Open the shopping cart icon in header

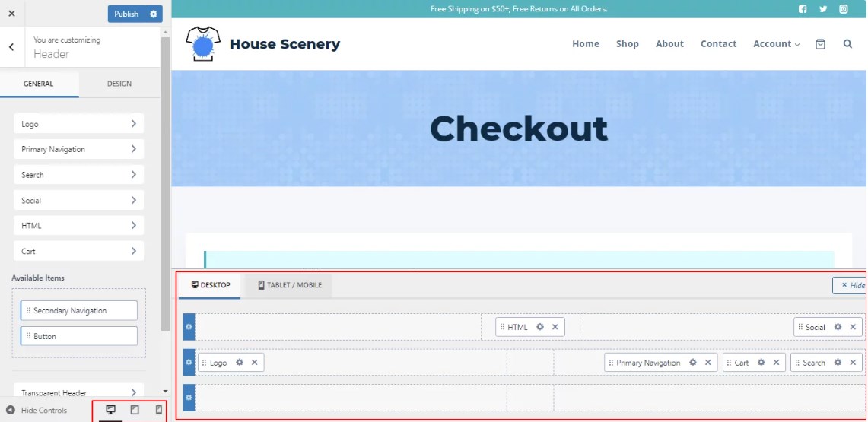click(x=820, y=43)
